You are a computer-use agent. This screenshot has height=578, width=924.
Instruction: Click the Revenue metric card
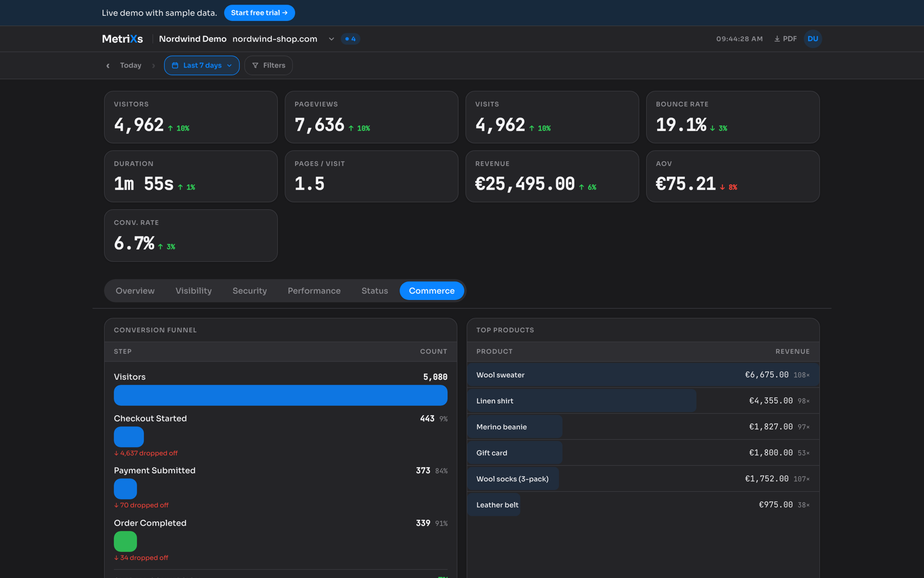point(552,176)
